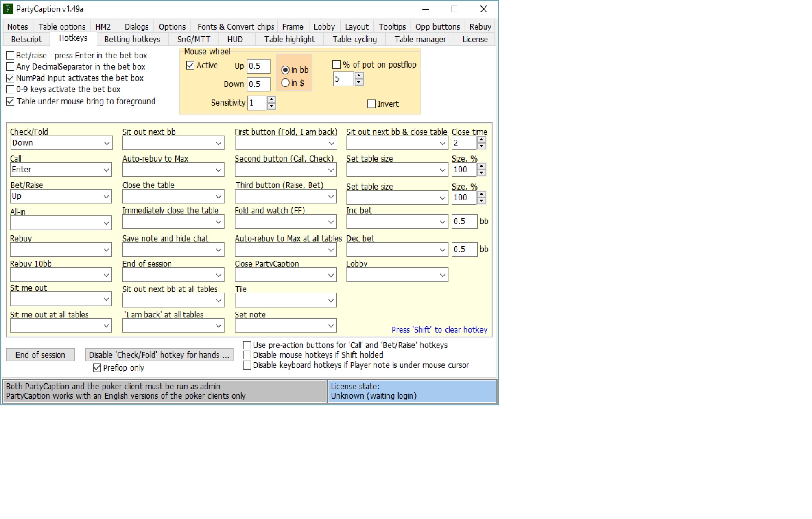
Task: Open the 'Auto-rebuy to Max' dropdown
Action: 173,170
